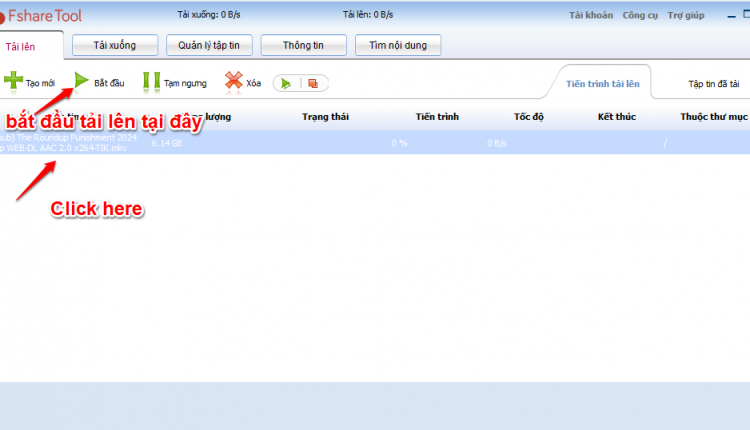The image size is (750, 430).
Task: Click the Bắt đầu label
Action: pos(109,83)
